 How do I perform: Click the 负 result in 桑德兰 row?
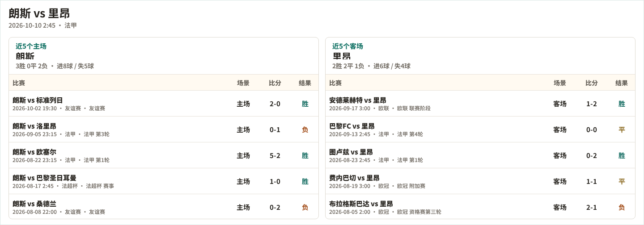[305, 207]
